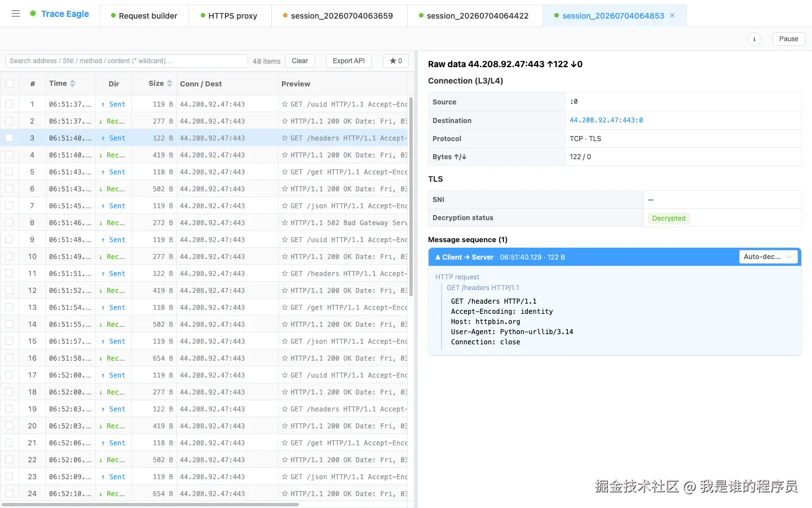Star the row 3 GET /headers preview
Viewport: 812px width, 508px height.
click(285, 138)
